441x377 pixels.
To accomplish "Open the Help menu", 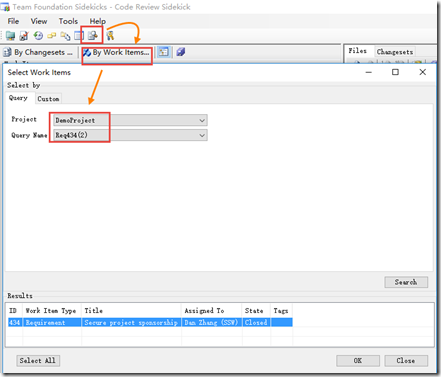I will [98, 21].
